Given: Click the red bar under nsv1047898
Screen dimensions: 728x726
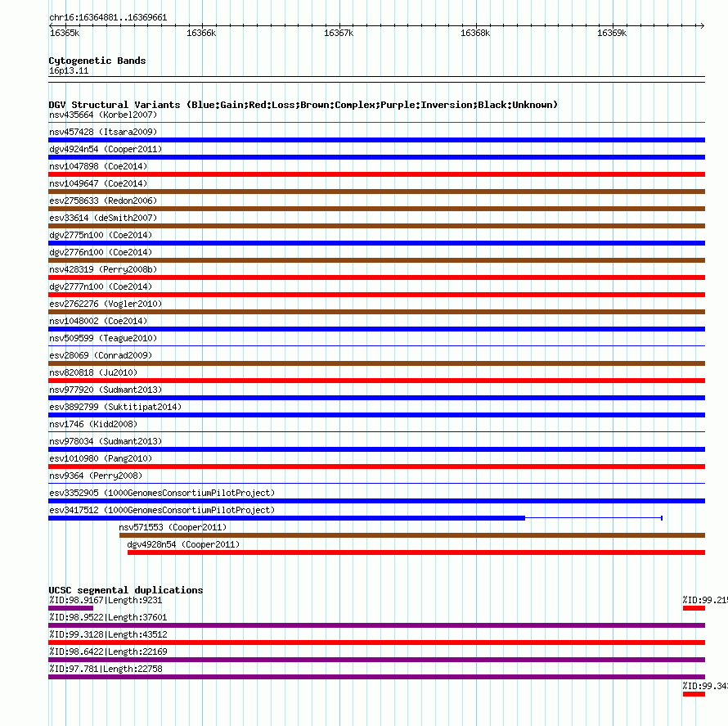Looking at the screenshot, I should click(x=376, y=174).
